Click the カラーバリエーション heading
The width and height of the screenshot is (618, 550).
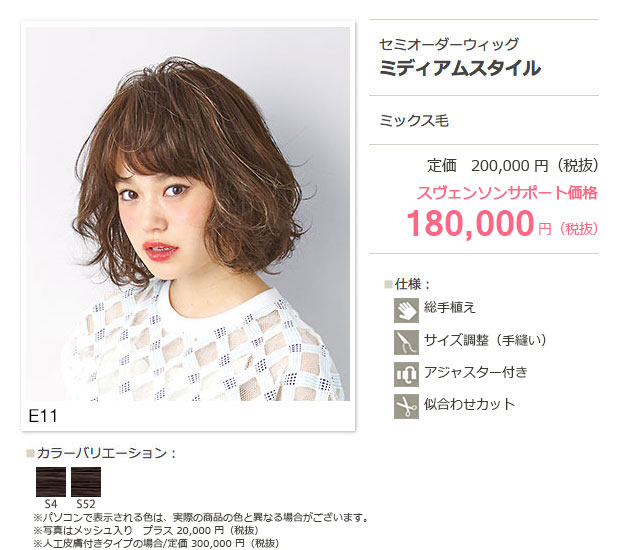click(106, 453)
